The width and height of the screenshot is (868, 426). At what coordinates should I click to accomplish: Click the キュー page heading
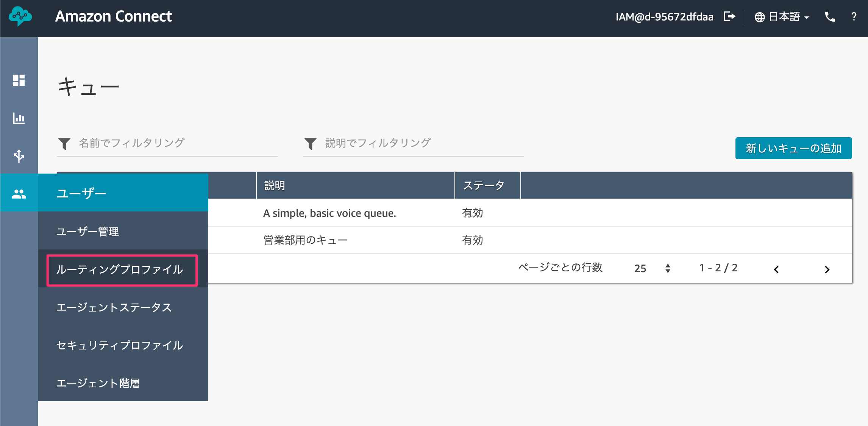pos(89,87)
